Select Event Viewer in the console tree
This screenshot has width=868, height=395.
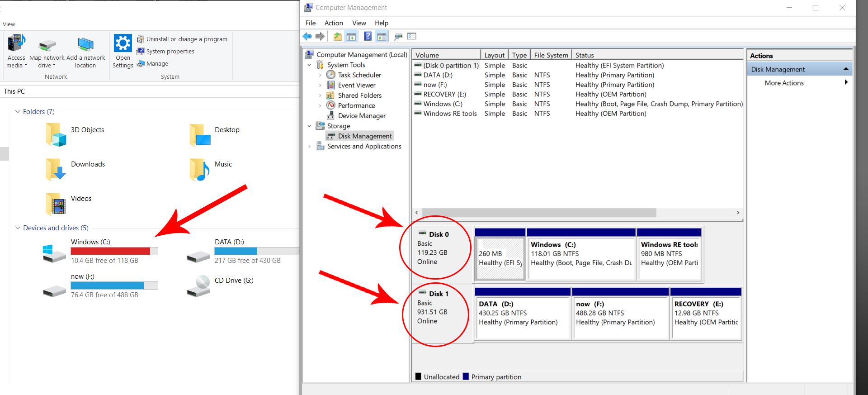[357, 85]
